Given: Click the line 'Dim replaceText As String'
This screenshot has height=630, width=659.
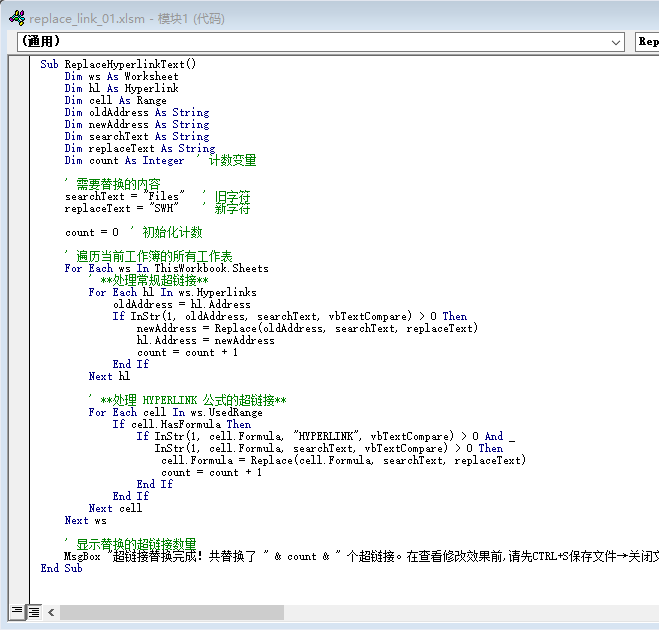Looking at the screenshot, I should [140, 148].
